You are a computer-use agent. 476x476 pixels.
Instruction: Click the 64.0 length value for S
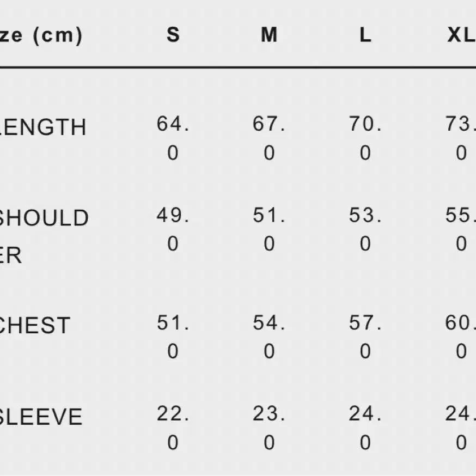click(x=173, y=138)
